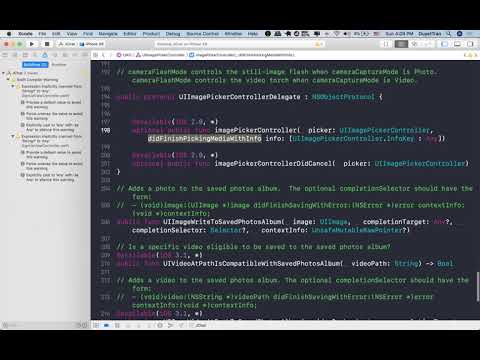Screen dimensions: 480x360
Task: Open the Edit menu
Action: pos(56,34)
